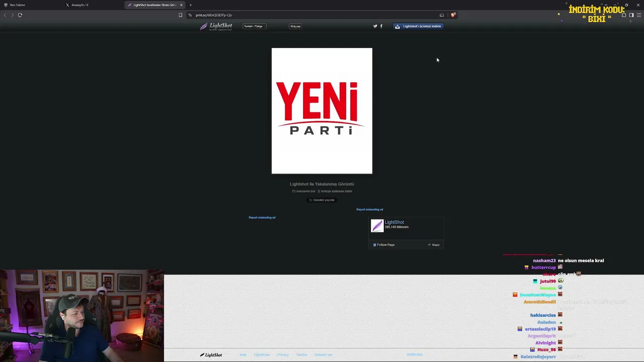The image size is (644, 362).
Task: Click chat username jutul90
Action: pos(548,282)
